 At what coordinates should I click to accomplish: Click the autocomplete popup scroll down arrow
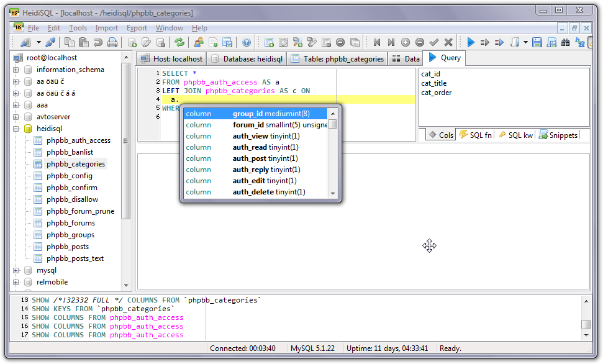pyautogui.click(x=333, y=194)
